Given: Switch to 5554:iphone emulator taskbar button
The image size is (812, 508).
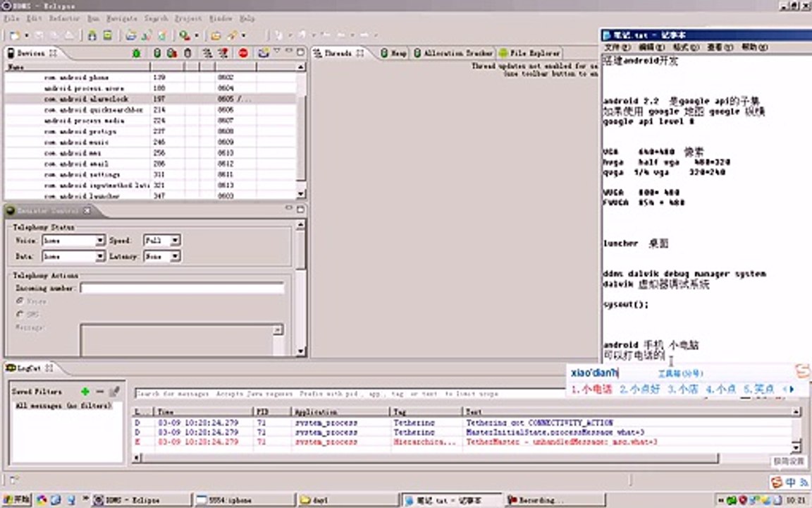Looking at the screenshot, I should pos(243,500).
